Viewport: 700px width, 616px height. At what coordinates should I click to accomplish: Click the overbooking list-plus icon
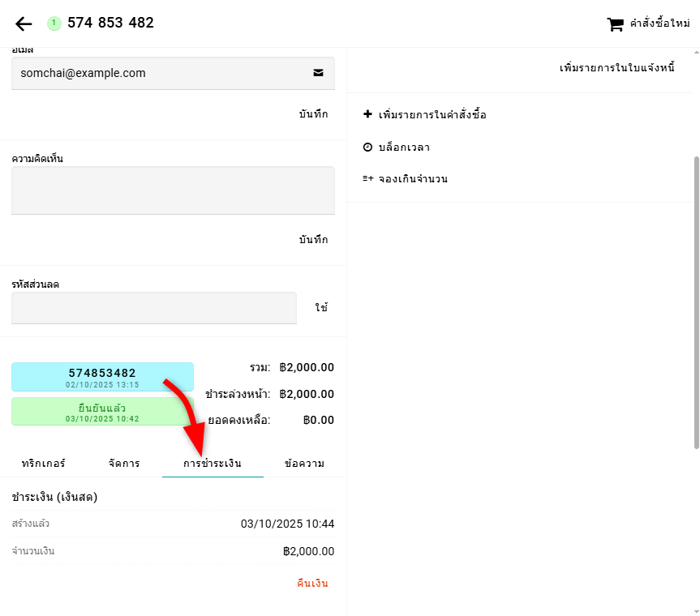(367, 178)
